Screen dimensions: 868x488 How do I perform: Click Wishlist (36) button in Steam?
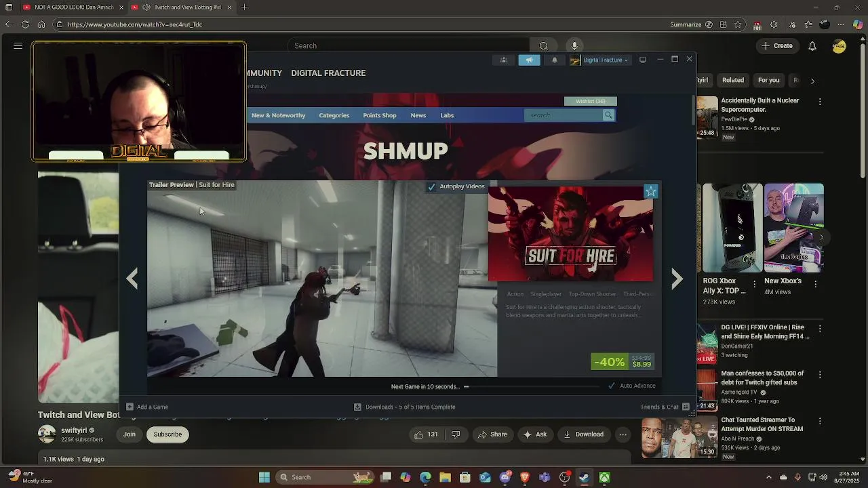pyautogui.click(x=591, y=101)
